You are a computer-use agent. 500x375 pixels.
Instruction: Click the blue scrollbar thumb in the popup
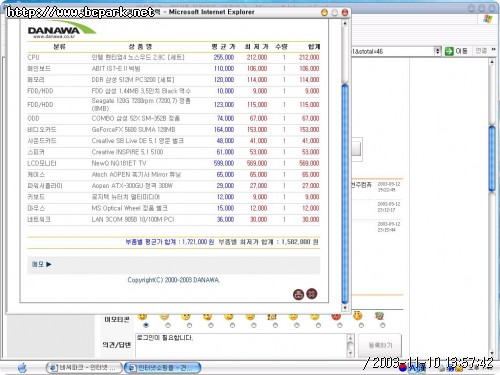(345, 193)
